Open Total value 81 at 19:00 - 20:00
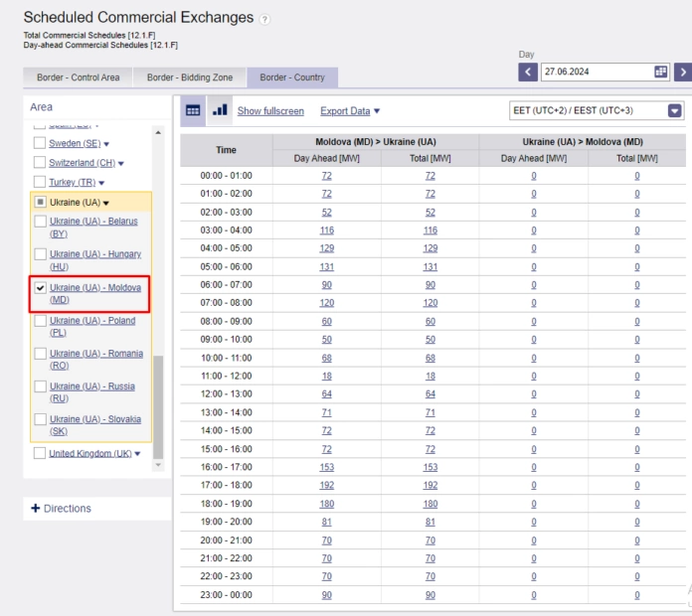Screen dimensions: 692x616 click(431, 522)
